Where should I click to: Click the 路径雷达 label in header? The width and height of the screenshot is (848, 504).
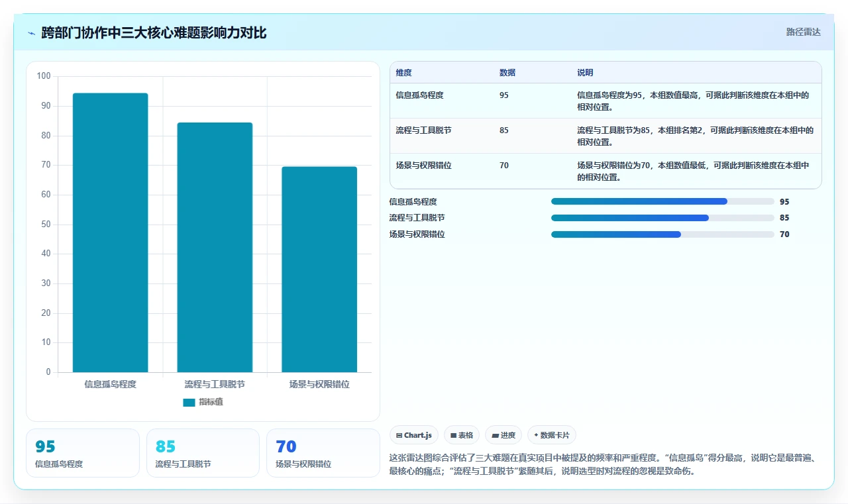click(803, 32)
